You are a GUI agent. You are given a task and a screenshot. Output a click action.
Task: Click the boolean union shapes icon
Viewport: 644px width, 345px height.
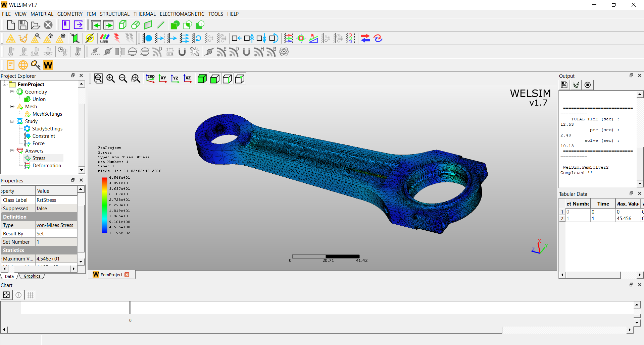(x=175, y=25)
